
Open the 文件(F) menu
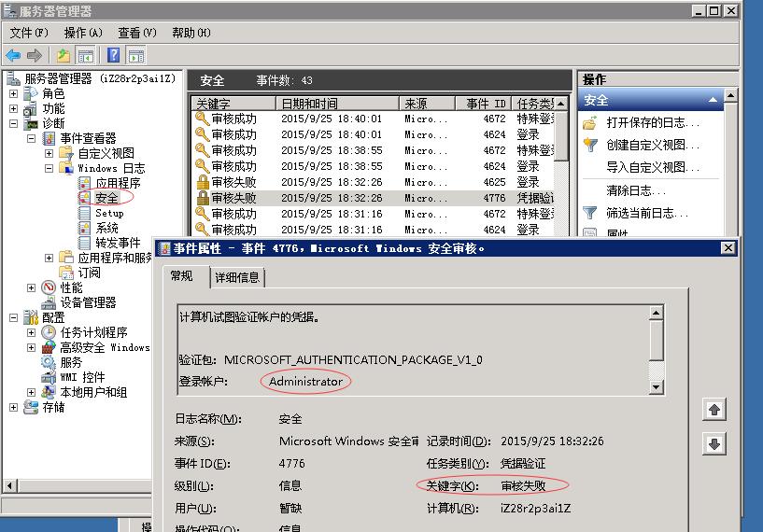click(x=29, y=33)
